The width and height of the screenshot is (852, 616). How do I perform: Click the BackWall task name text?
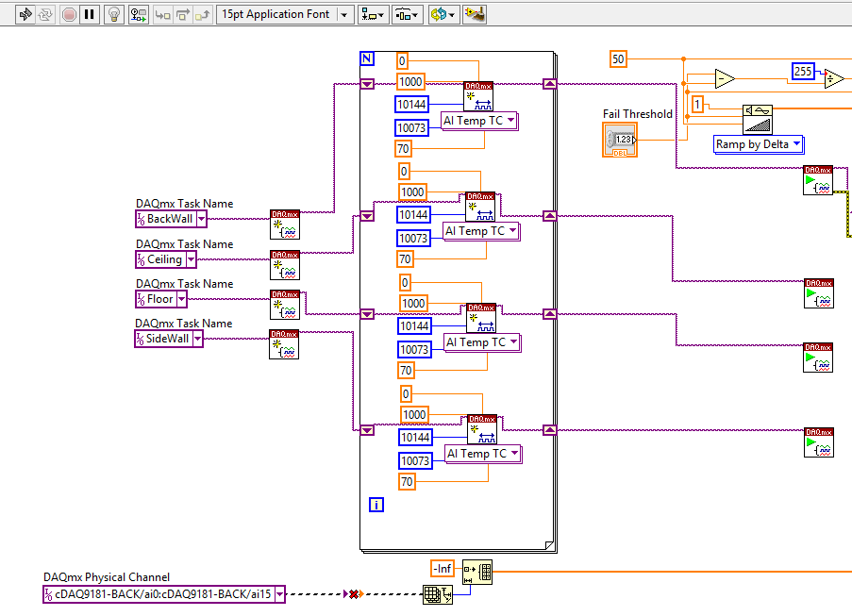pyautogui.click(x=170, y=219)
